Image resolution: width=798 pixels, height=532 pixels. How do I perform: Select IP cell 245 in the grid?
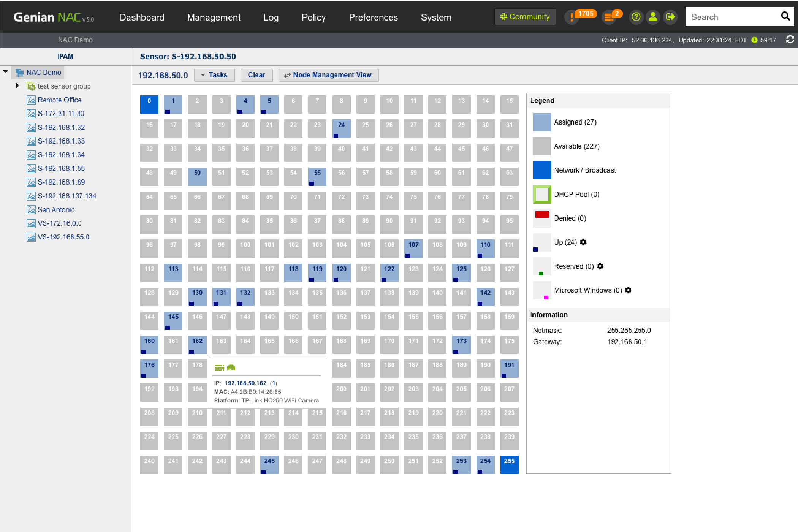[269, 464]
